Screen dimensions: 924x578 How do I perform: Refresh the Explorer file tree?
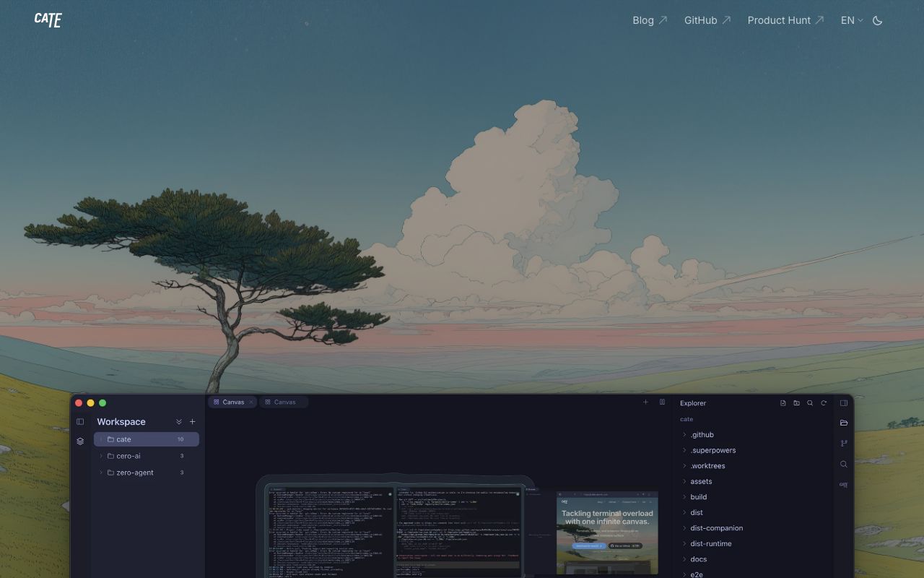point(824,403)
